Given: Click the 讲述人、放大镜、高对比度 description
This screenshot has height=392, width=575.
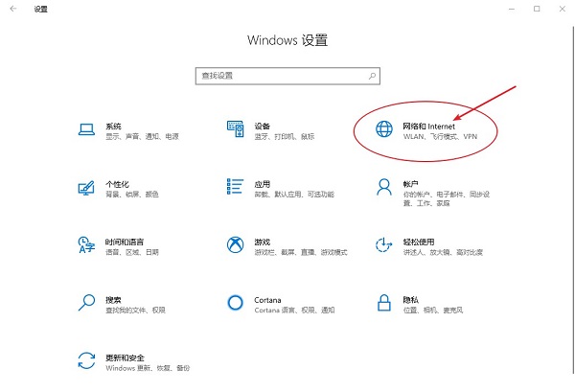Looking at the screenshot, I should click(443, 252).
